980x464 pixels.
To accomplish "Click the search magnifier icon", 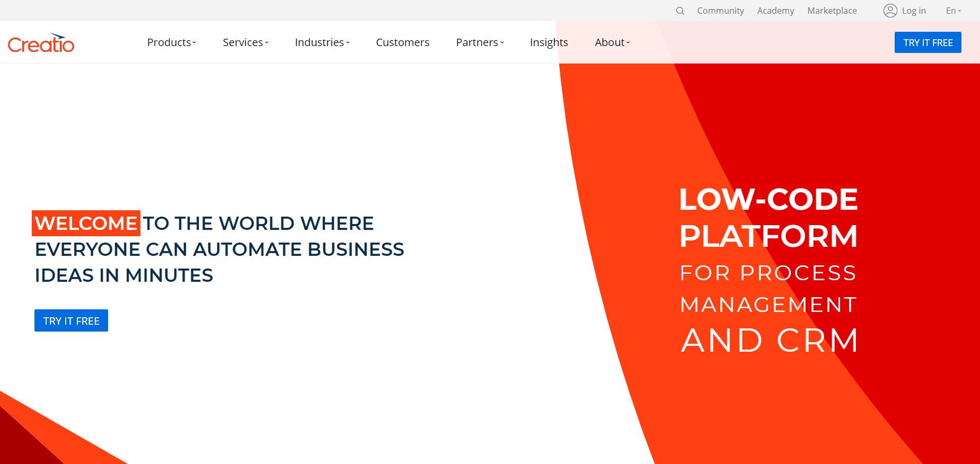I will coord(680,11).
